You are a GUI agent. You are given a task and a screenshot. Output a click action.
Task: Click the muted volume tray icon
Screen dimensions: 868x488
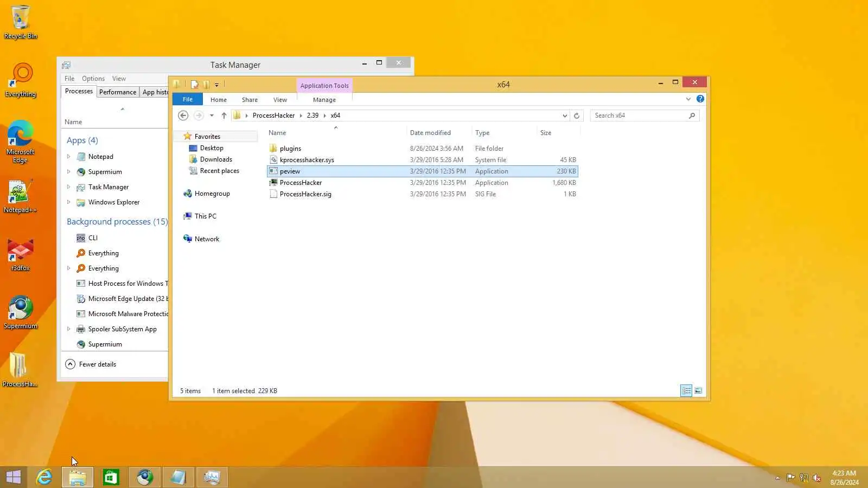(x=816, y=478)
